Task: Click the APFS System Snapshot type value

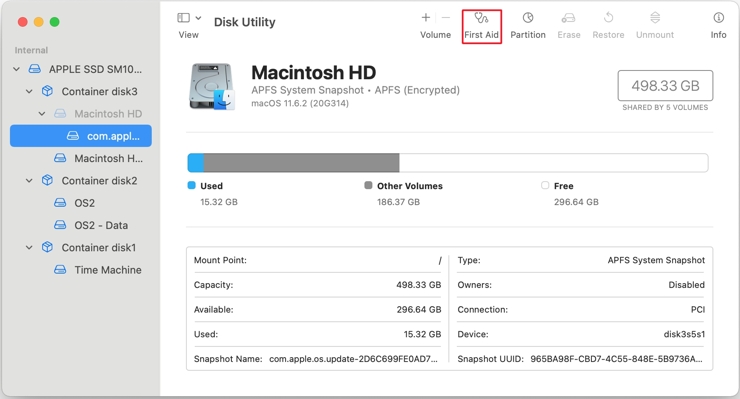Action: pyautogui.click(x=656, y=260)
